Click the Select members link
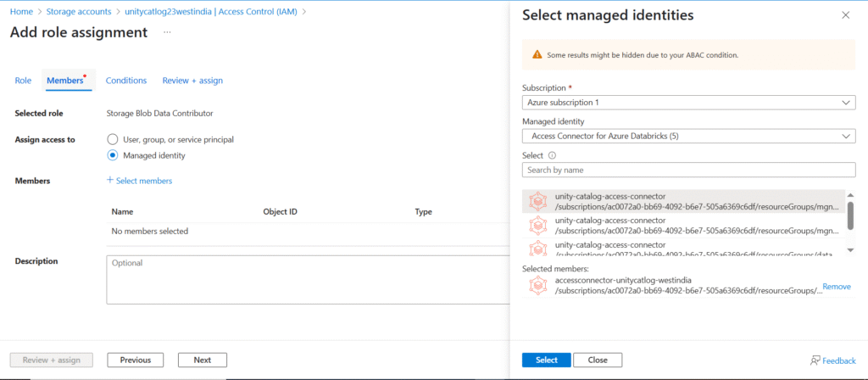Viewport: 868px width, 380px height. [x=144, y=181]
